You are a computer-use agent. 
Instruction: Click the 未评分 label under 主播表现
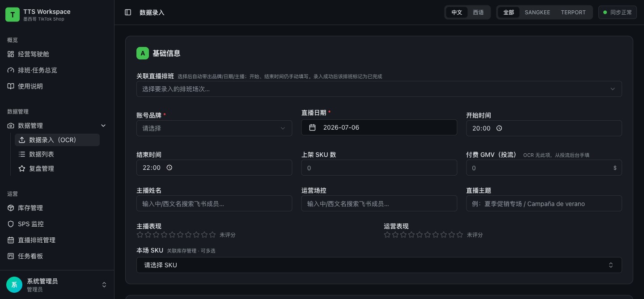(x=227, y=235)
